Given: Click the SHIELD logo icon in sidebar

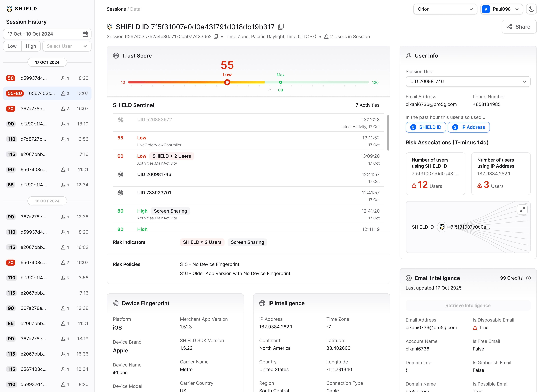Looking at the screenshot, I should coord(9,9).
